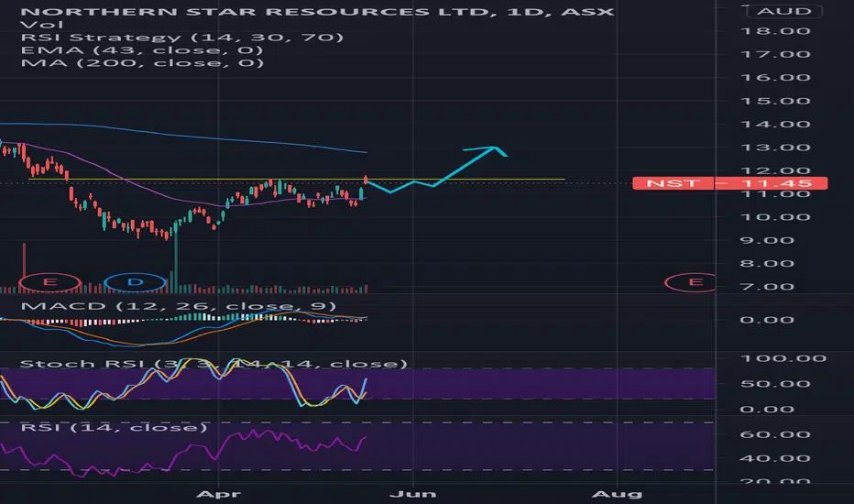Click the 13.00 price axis label
The height and width of the screenshot is (504, 854).
775,148
